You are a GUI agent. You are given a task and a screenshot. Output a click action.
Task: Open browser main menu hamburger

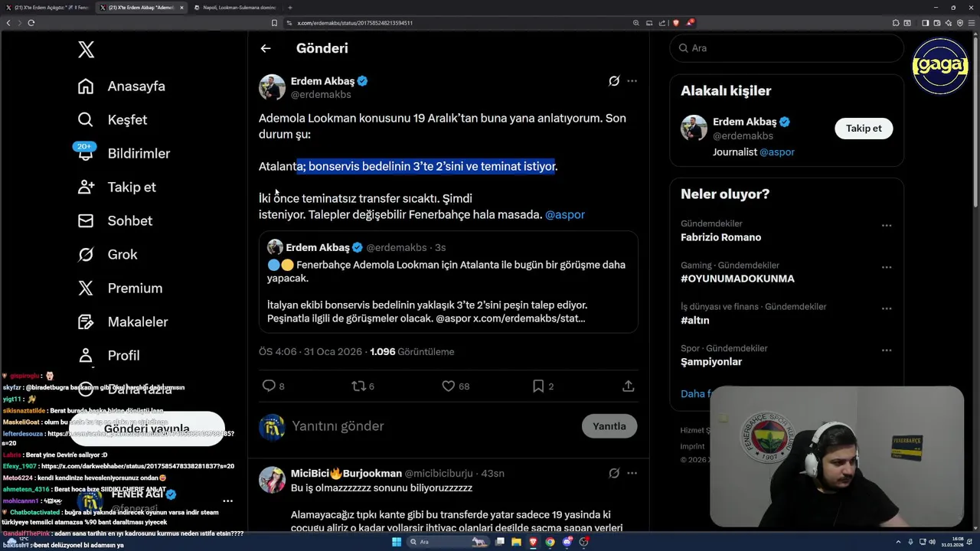click(972, 23)
